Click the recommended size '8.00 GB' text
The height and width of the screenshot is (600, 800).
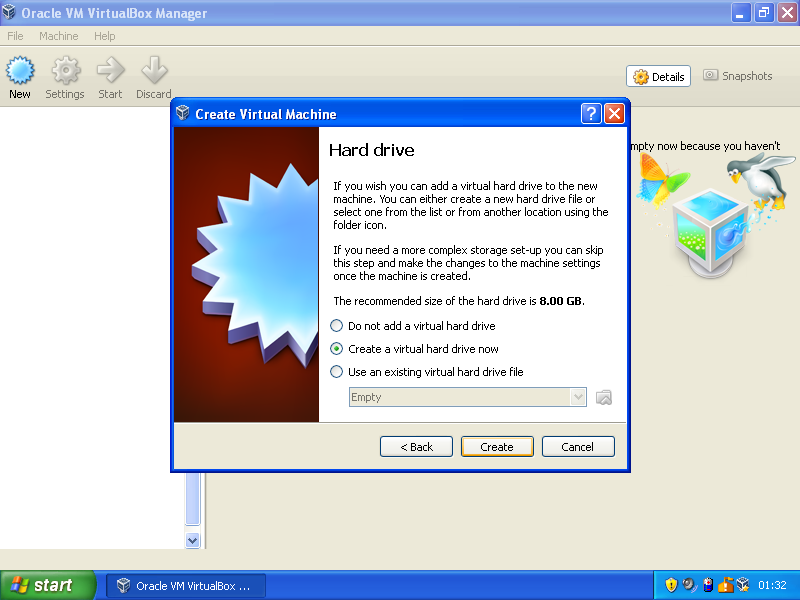560,301
